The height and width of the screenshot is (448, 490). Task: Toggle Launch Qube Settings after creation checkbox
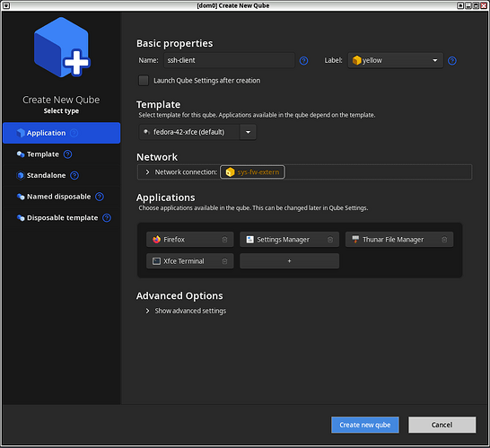[x=144, y=80]
